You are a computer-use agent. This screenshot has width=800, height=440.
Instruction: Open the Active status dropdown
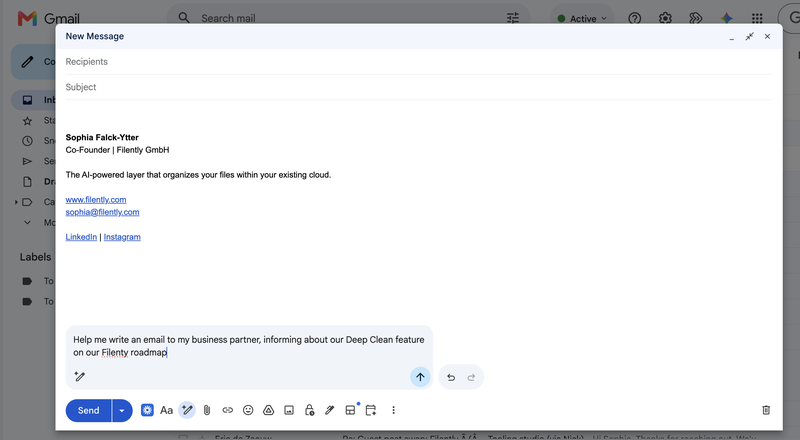582,18
